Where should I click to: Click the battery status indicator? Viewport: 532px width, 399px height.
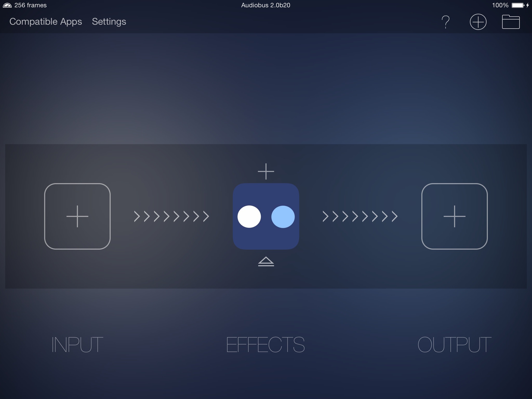[x=516, y=5]
